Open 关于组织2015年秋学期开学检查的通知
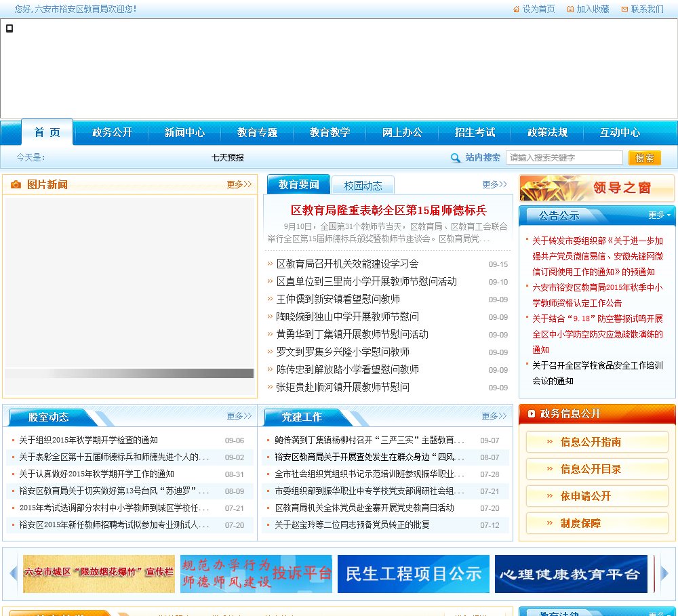678x616 pixels. [88, 440]
